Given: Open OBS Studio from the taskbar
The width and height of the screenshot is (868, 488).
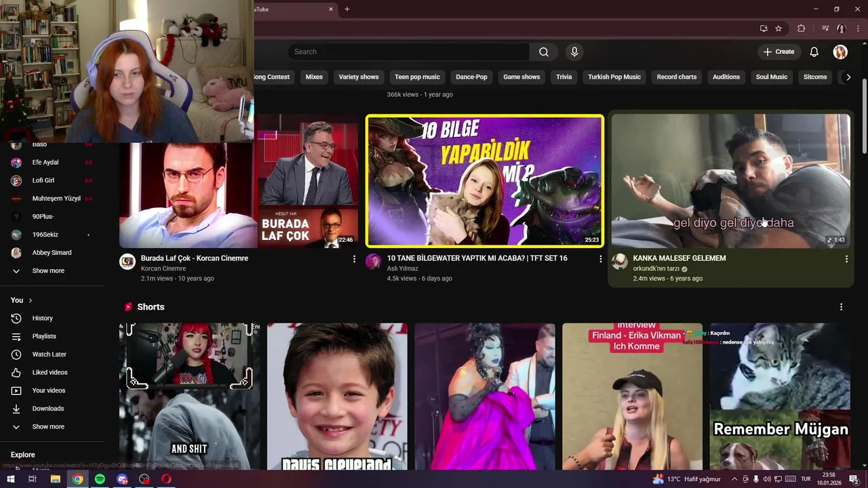Looking at the screenshot, I should pos(144,479).
